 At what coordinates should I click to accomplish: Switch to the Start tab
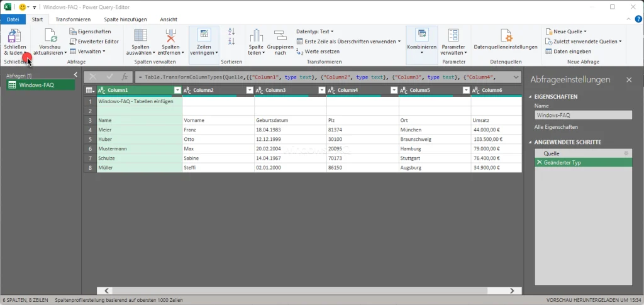coord(37,19)
